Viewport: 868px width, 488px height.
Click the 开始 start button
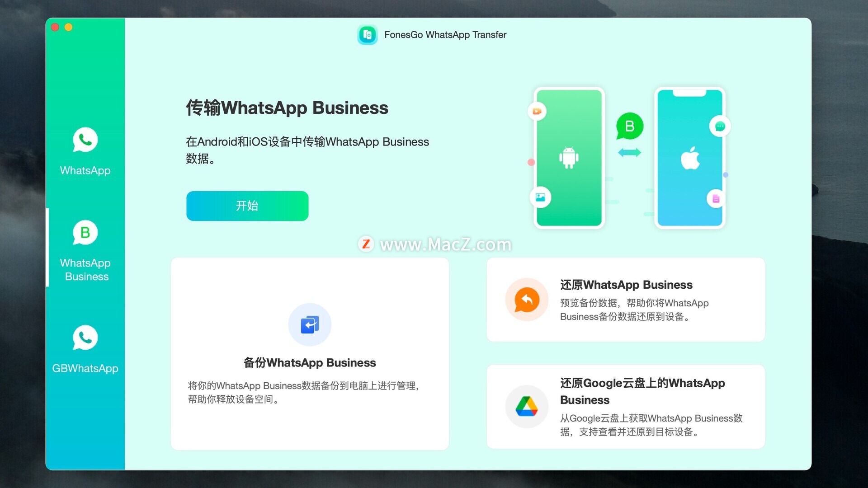[247, 206]
